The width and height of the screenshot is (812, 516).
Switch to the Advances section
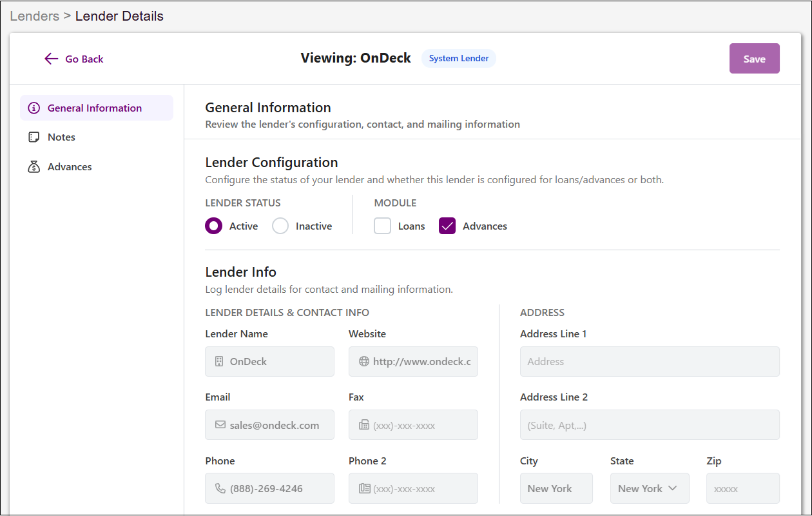point(97,167)
